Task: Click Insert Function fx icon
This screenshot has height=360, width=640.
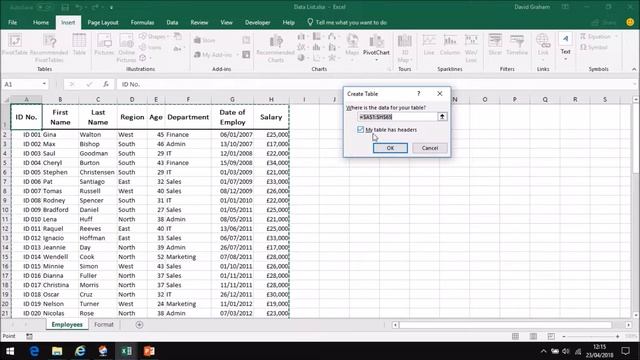Action: pyautogui.click(x=106, y=84)
